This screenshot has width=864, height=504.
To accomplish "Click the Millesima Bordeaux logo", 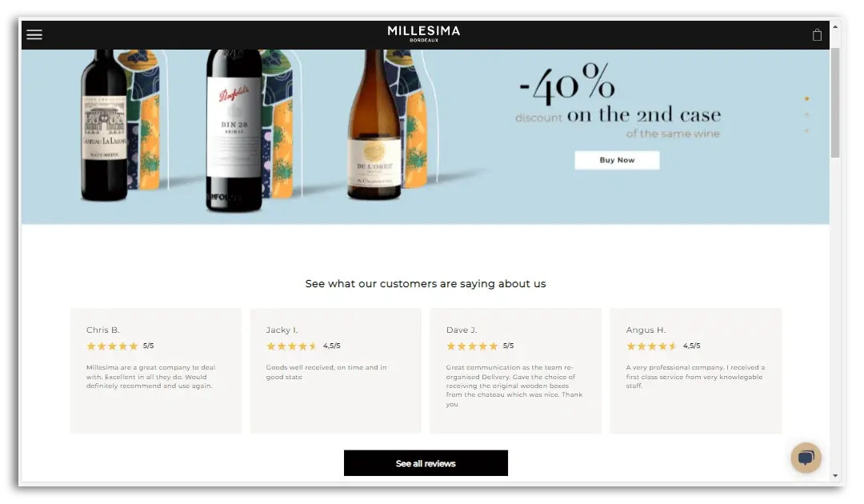I will [424, 34].
